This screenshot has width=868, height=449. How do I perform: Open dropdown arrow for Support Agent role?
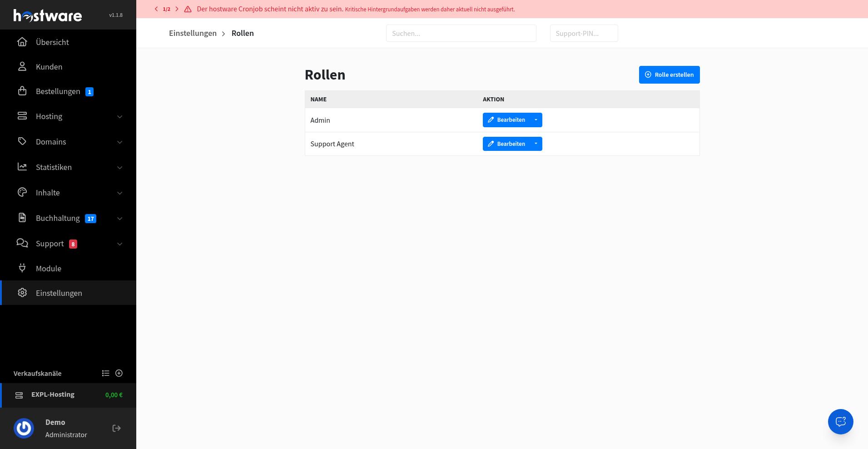point(536,144)
